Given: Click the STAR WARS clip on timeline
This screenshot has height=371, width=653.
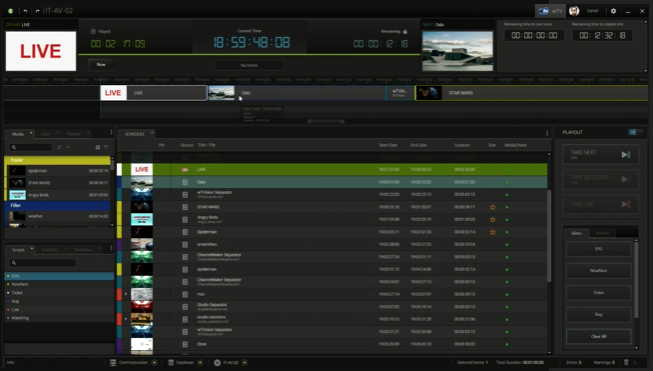Looking at the screenshot, I should coord(531,93).
